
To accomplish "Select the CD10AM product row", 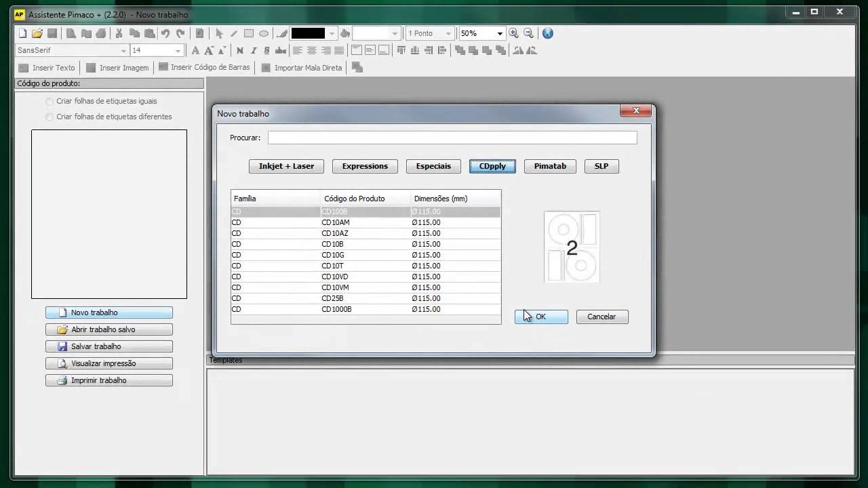I will pos(366,222).
